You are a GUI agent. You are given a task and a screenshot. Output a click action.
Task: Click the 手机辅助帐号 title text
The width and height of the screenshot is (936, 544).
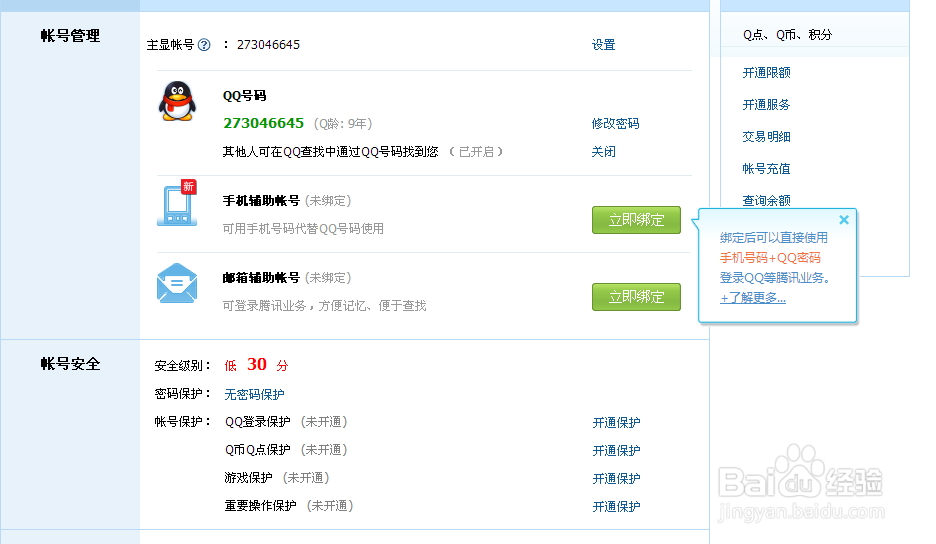pos(261,201)
